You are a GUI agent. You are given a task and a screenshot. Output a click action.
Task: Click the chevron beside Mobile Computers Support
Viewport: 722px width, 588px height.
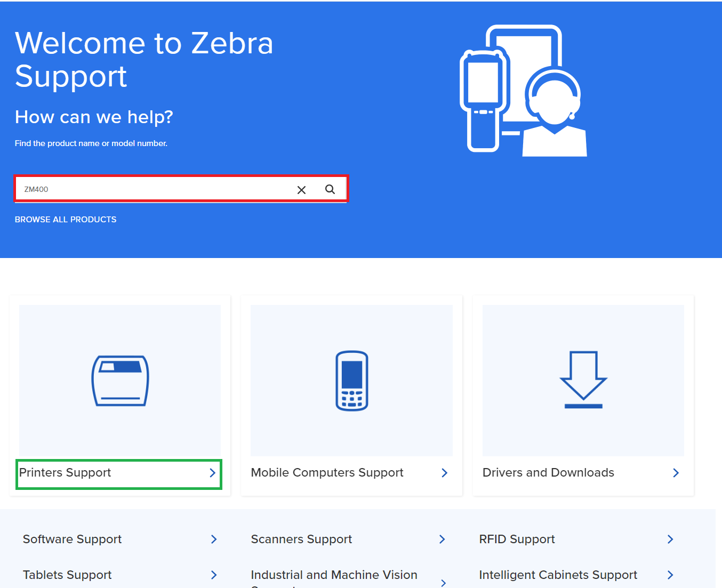pos(444,473)
